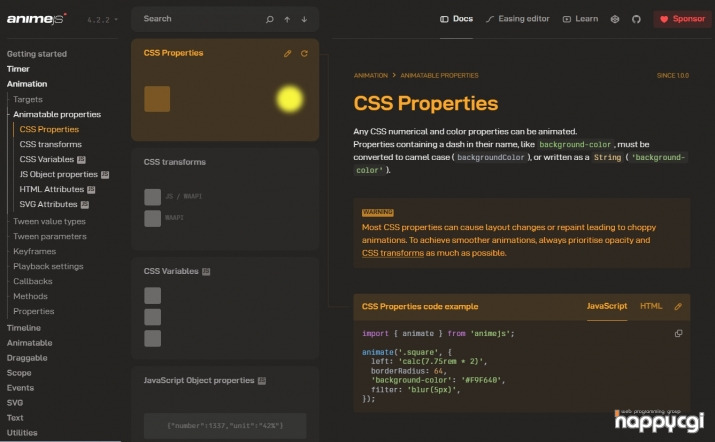This screenshot has width=715, height=442.
Task: Edit code example with pencil icon
Action: click(678, 307)
